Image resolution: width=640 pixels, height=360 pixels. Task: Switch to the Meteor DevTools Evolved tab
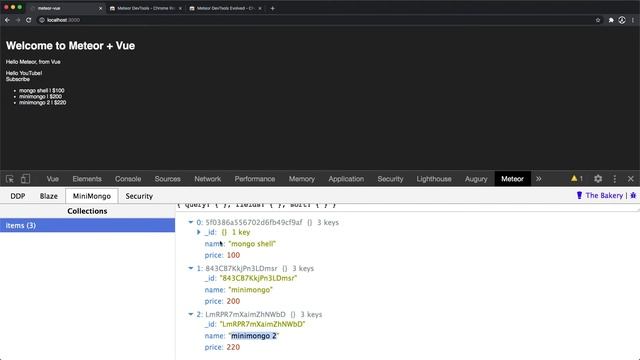225,8
